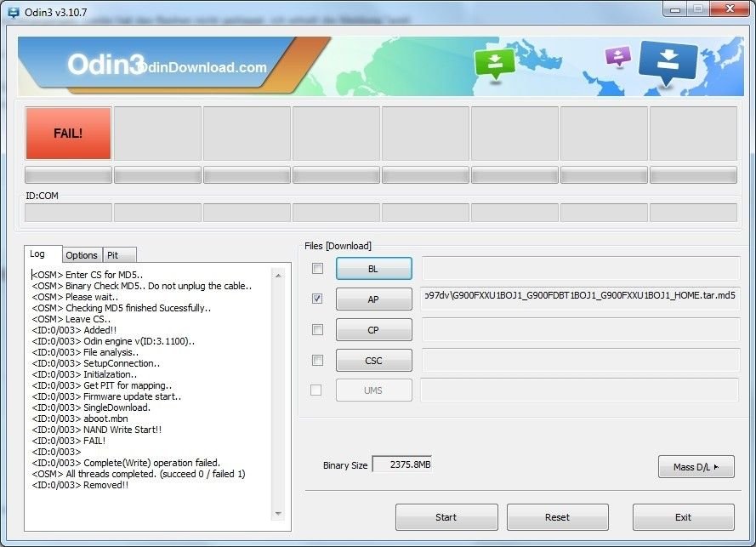Click the Odin3 logo in banner
The height and width of the screenshot is (547, 756).
[106, 66]
